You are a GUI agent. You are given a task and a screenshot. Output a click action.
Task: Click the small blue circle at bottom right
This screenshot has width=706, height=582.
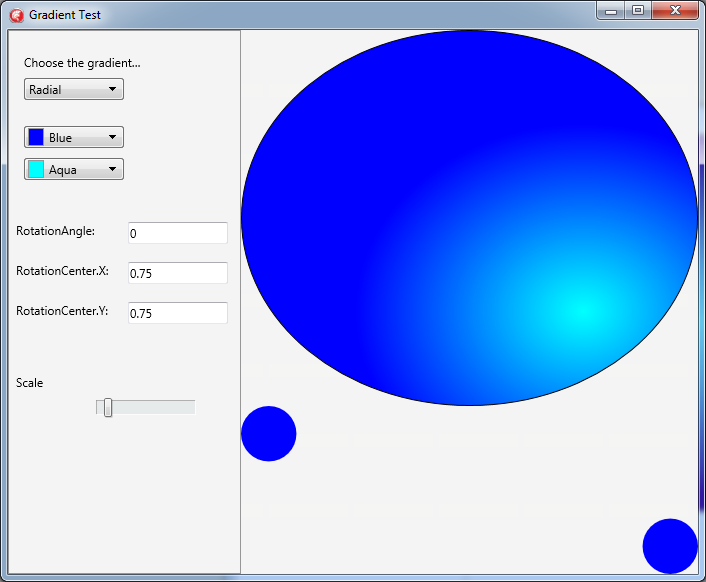(x=670, y=546)
